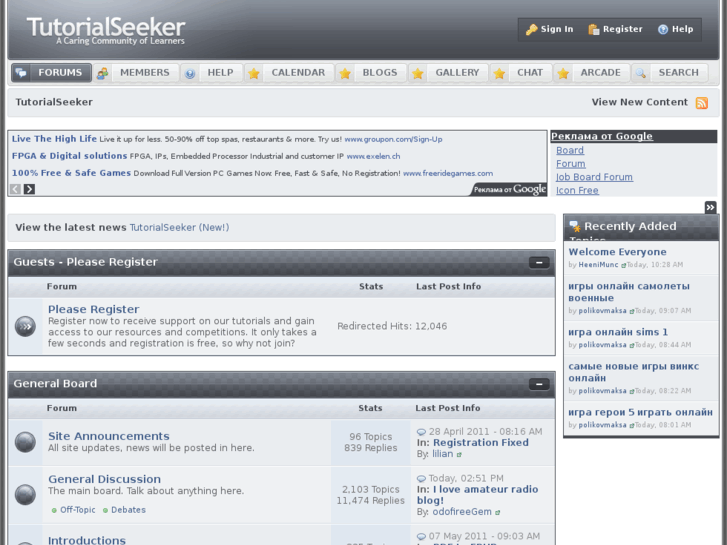Click the Recently Added Topics header icon
This screenshot has width=727, height=545.
coord(575,226)
